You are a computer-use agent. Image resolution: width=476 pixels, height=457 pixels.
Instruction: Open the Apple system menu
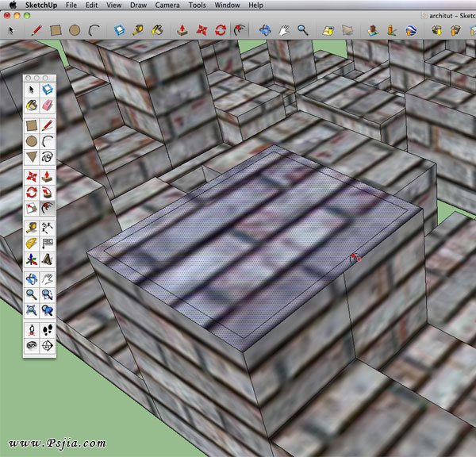tap(11, 5)
